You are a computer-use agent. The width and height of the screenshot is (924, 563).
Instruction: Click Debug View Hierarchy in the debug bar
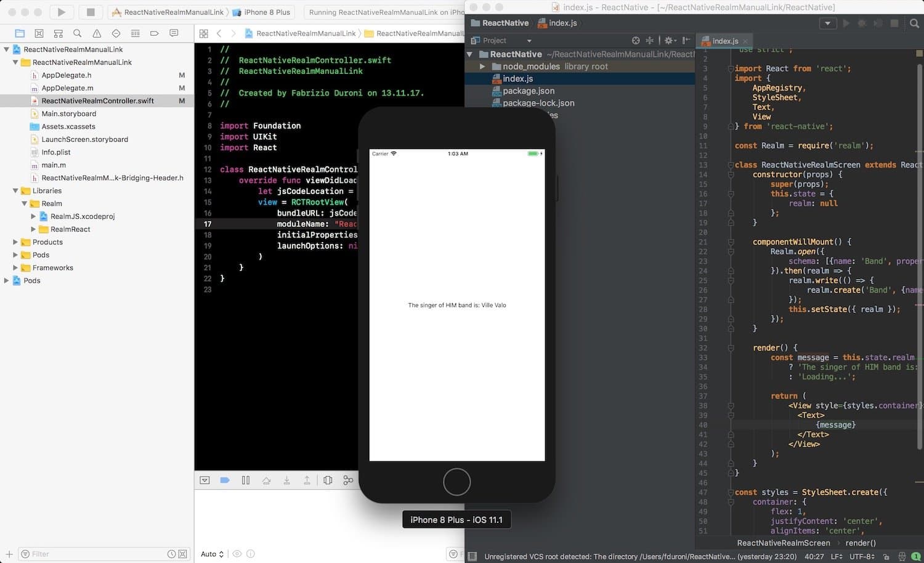point(328,480)
